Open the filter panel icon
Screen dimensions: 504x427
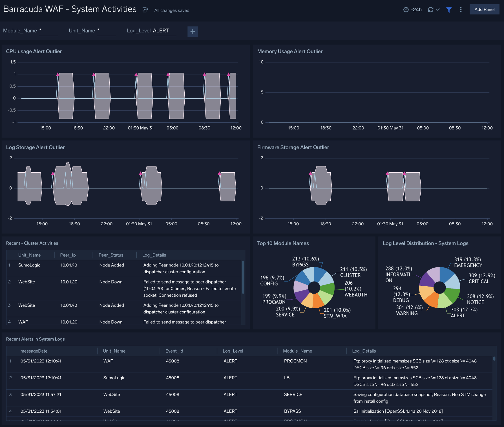pos(448,9)
